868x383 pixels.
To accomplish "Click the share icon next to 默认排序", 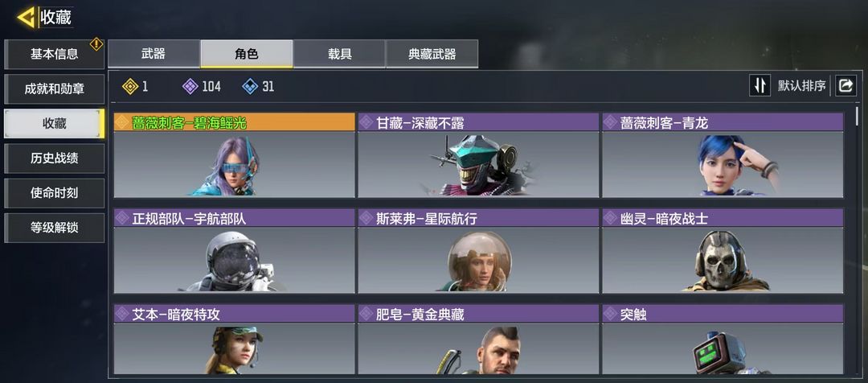I will 845,86.
